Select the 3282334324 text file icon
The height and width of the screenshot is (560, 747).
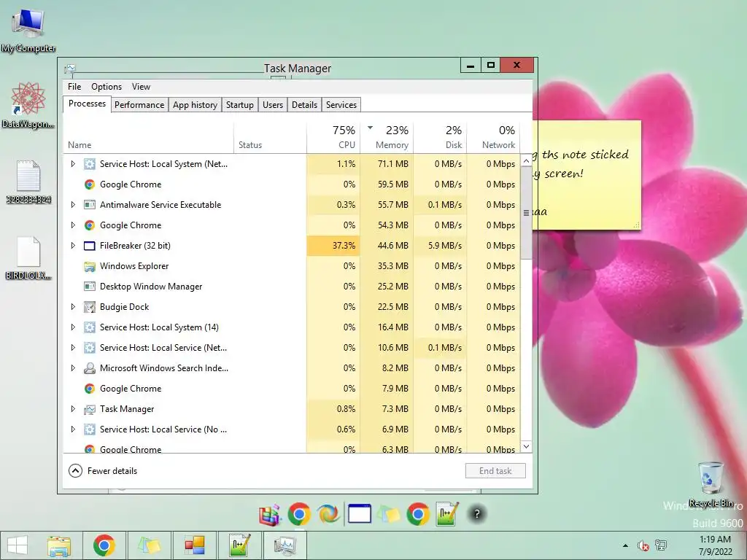point(28,182)
